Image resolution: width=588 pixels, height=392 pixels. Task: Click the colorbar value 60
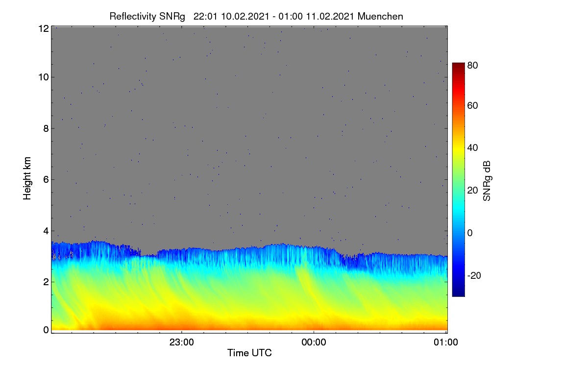pos(473,106)
